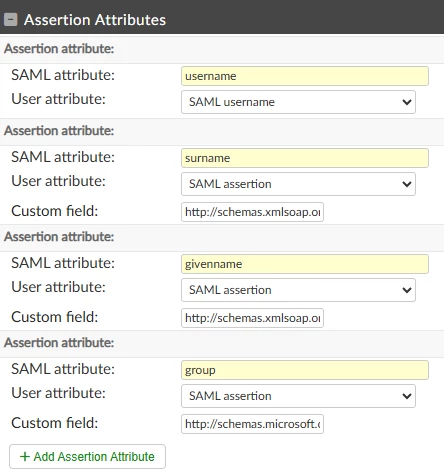Open User attribute dropdown under surname

pos(298,184)
